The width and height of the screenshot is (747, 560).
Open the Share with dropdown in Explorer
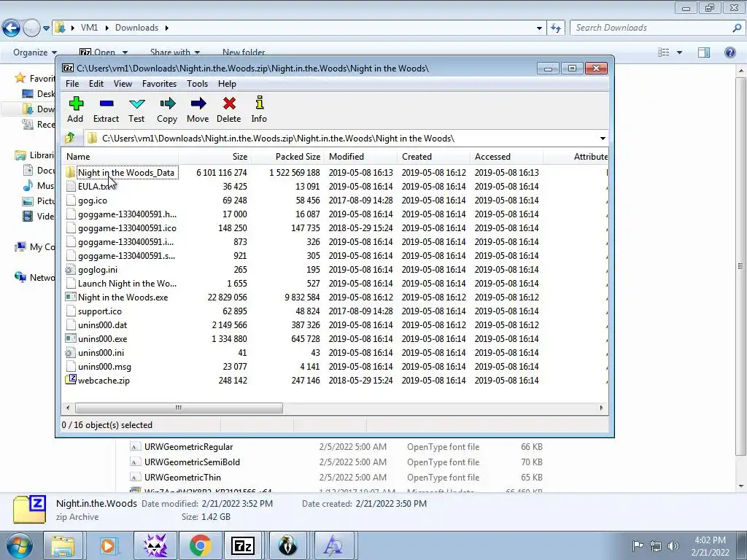(175, 52)
